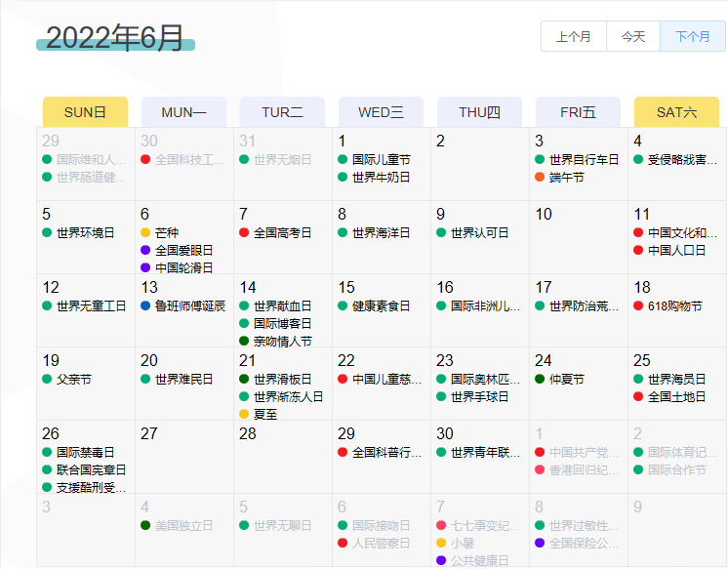Open the 中国轮滑日 event

(x=178, y=268)
